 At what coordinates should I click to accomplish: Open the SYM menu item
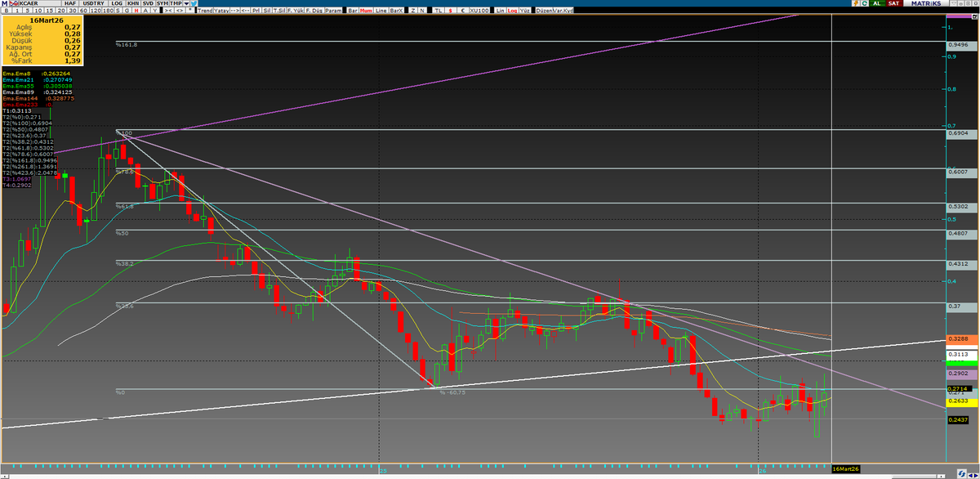tap(163, 3)
